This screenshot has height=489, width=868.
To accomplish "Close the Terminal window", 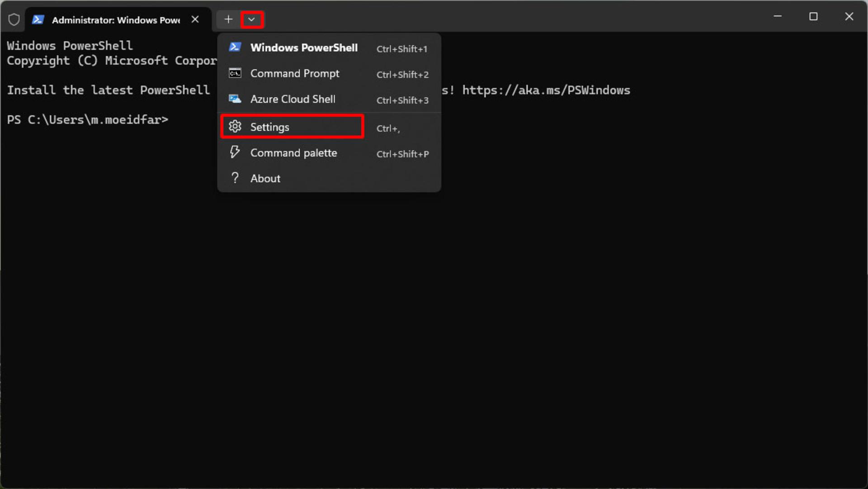I will pos(849,17).
